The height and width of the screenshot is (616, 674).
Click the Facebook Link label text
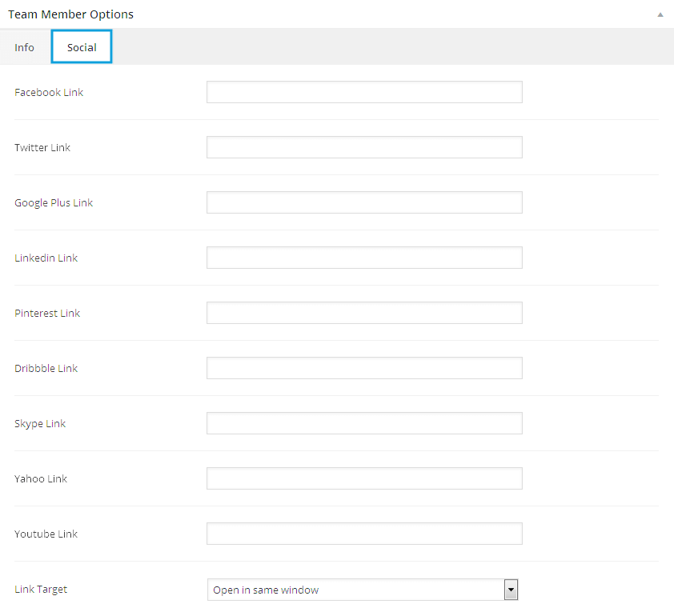click(x=49, y=92)
